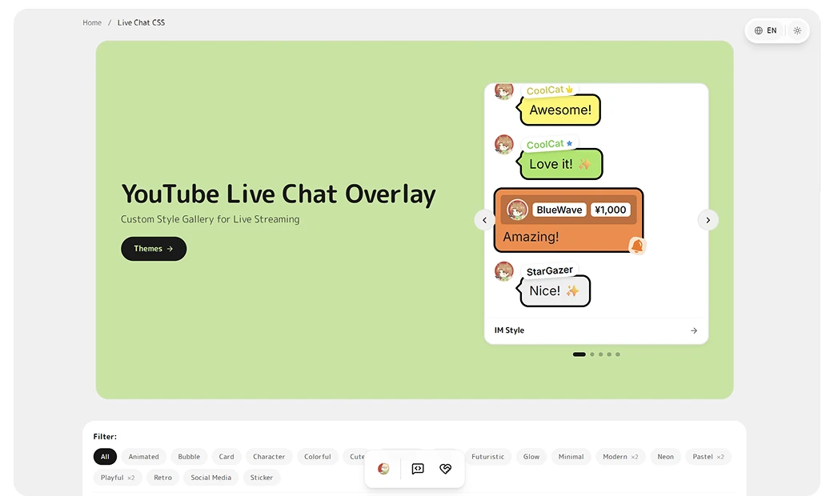The width and height of the screenshot is (834, 504).
Task: Click the avatar icon in floating toolbar
Action: point(383,469)
